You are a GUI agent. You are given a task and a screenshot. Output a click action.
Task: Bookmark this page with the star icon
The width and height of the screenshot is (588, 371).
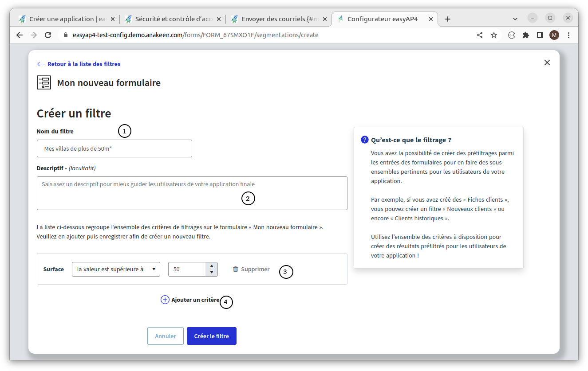(494, 35)
